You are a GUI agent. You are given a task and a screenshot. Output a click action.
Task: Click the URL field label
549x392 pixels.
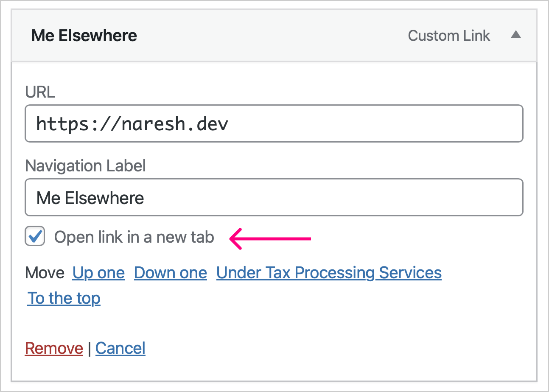point(40,92)
